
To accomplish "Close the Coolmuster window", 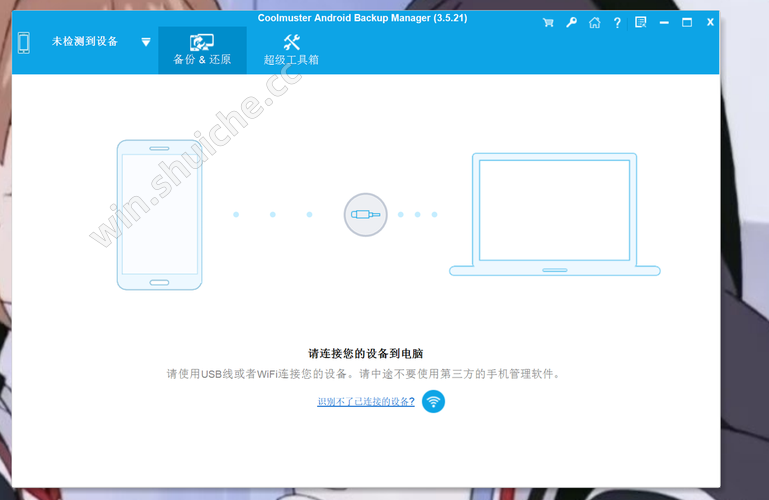I will coord(710,23).
